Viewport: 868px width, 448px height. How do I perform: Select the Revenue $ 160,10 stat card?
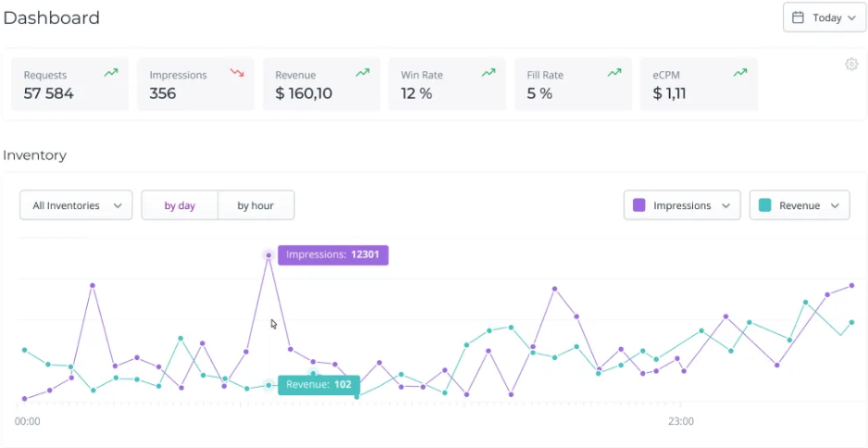pyautogui.click(x=321, y=84)
